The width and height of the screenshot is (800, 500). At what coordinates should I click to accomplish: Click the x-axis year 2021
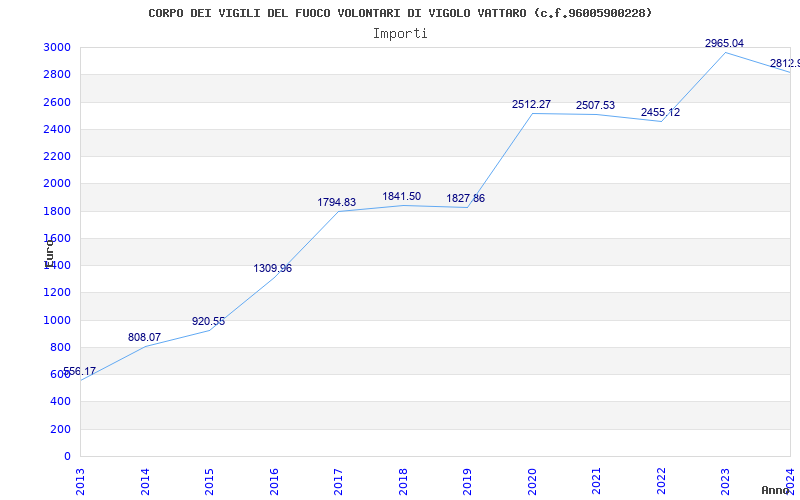[x=596, y=482]
